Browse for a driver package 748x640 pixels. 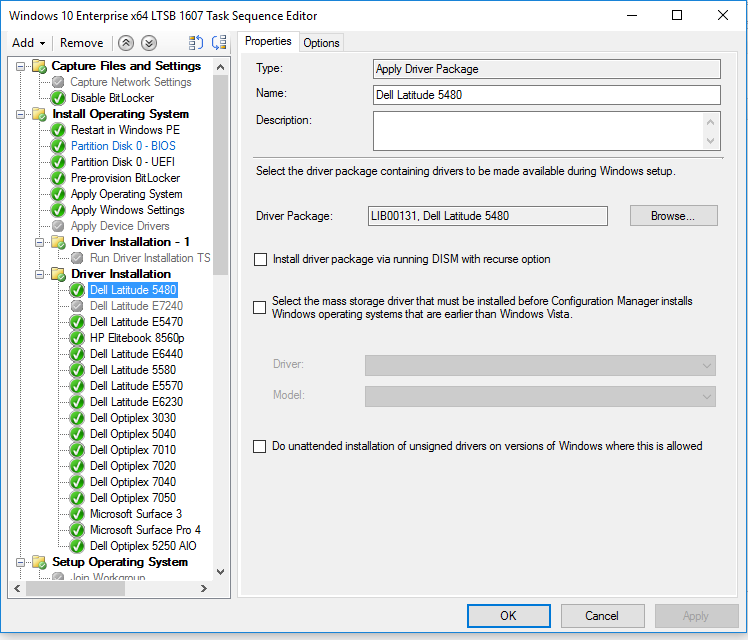(674, 216)
